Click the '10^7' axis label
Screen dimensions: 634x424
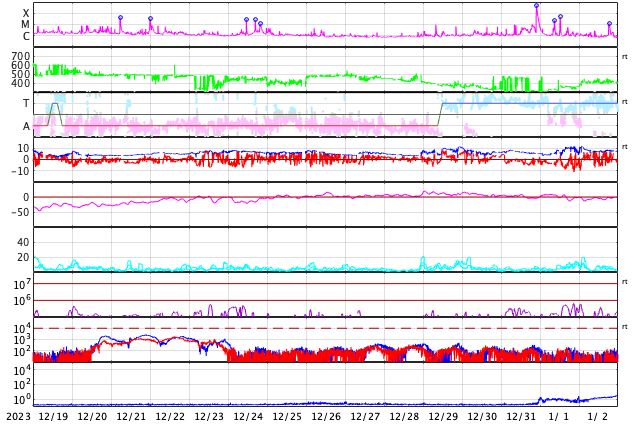[22, 284]
